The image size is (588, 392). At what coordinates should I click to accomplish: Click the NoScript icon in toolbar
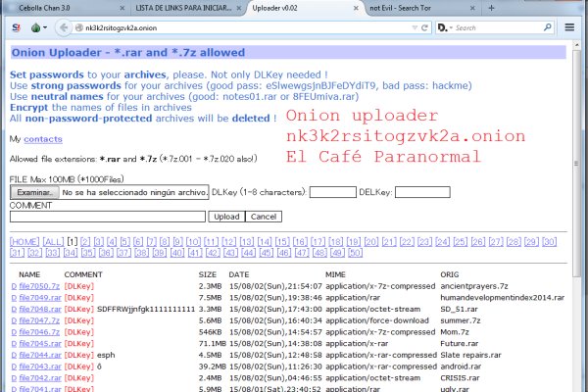tap(18, 28)
